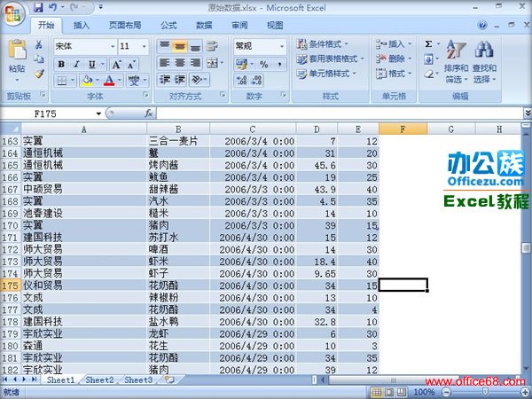Open Name Box dropdown arrow
Viewport: 532px width, 399px height.
point(98,113)
